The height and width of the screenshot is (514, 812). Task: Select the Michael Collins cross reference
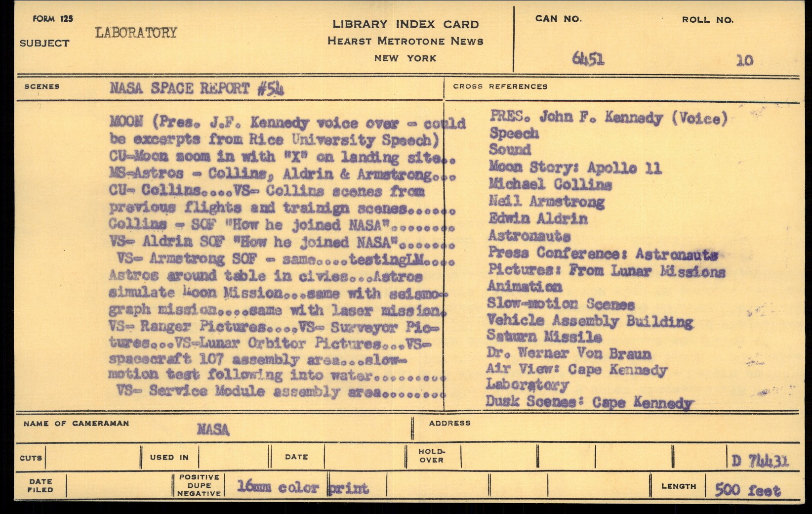pos(550,184)
